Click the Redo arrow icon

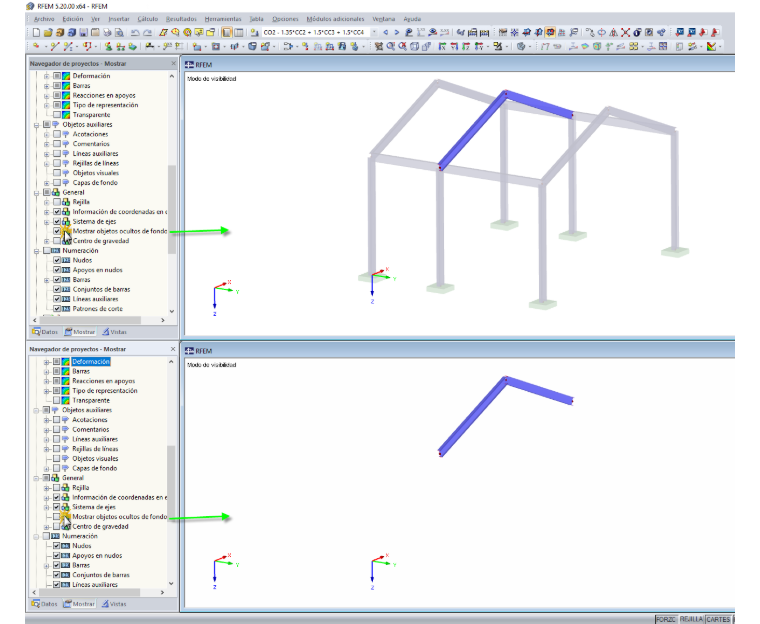click(147, 32)
